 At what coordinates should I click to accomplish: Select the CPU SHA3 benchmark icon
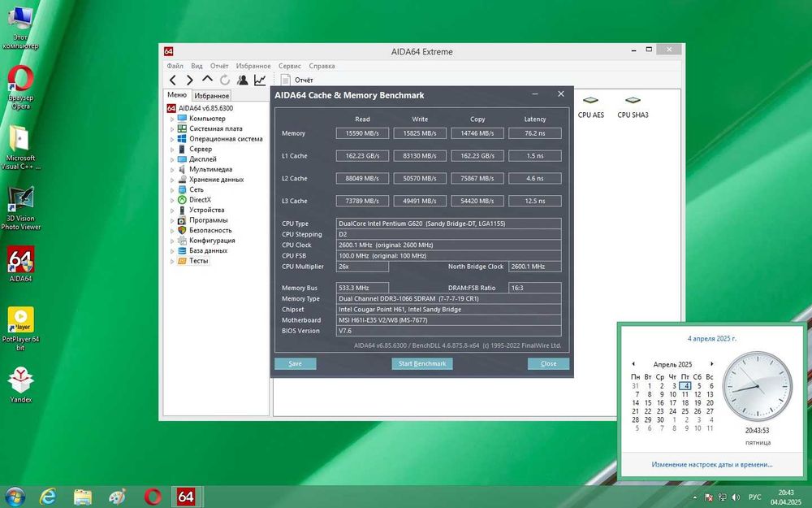click(633, 107)
